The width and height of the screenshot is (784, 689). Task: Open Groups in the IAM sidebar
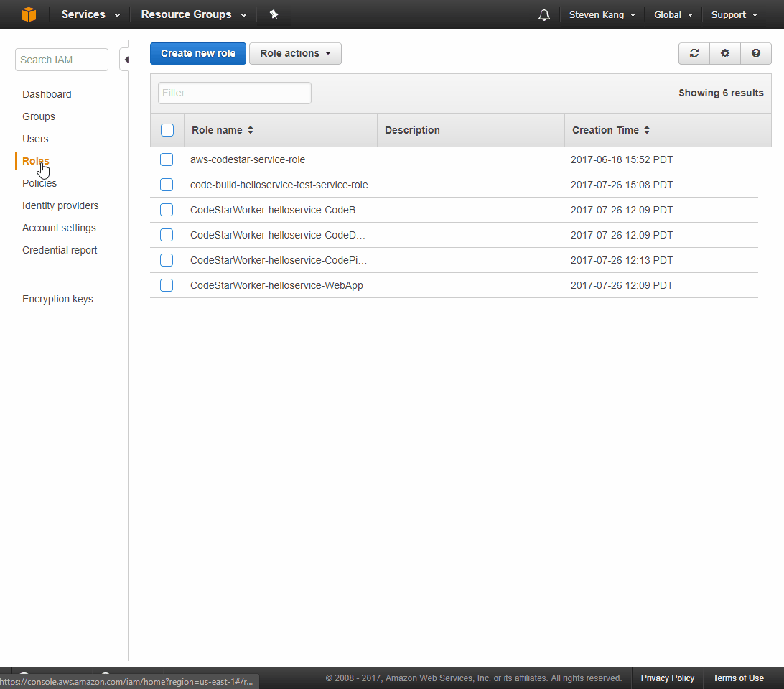(x=39, y=116)
